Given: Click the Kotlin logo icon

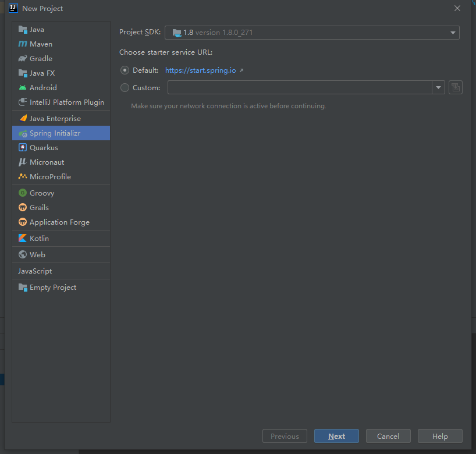Looking at the screenshot, I should pyautogui.click(x=23, y=239).
